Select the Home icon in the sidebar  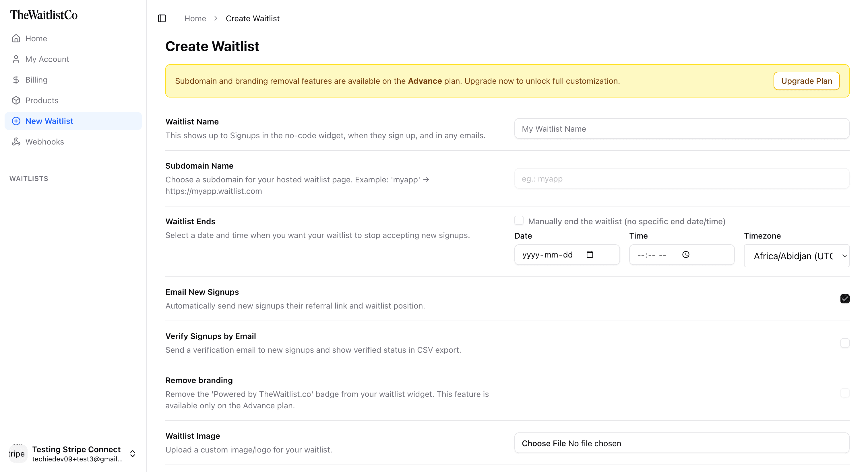16,38
